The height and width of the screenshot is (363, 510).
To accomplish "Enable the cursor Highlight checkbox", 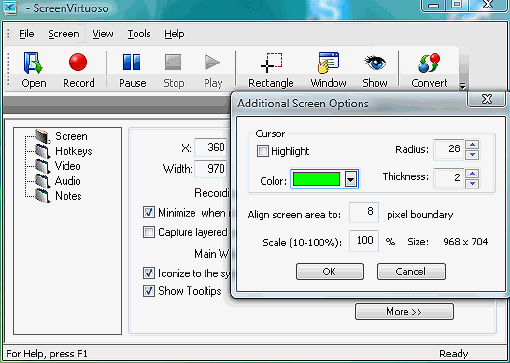I will (x=263, y=151).
